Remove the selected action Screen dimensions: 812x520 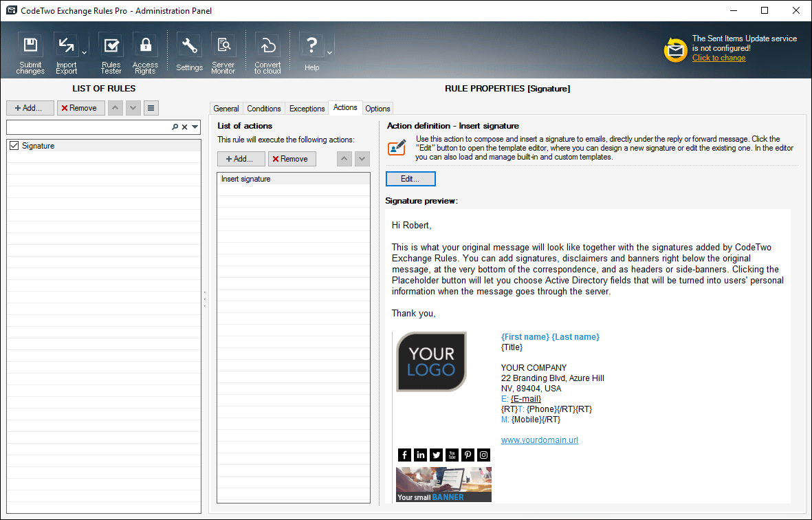point(292,159)
